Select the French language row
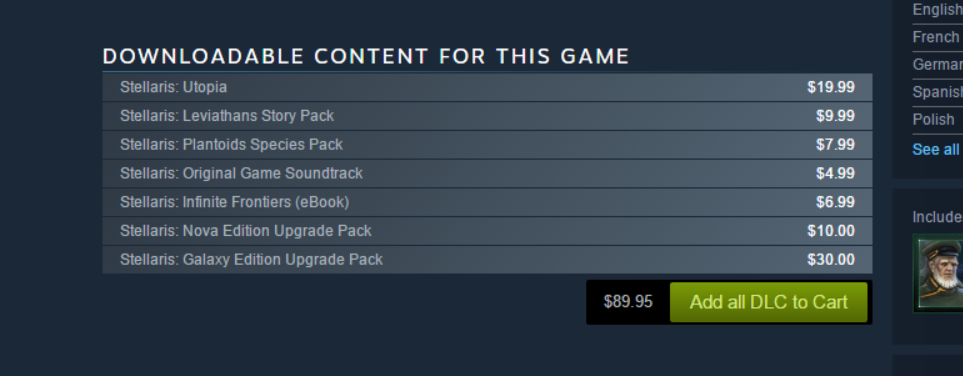963x376 pixels. coord(937,37)
